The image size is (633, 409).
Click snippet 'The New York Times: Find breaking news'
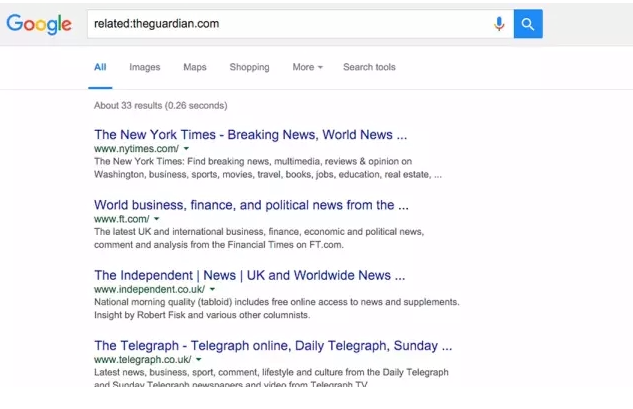[x=268, y=168]
